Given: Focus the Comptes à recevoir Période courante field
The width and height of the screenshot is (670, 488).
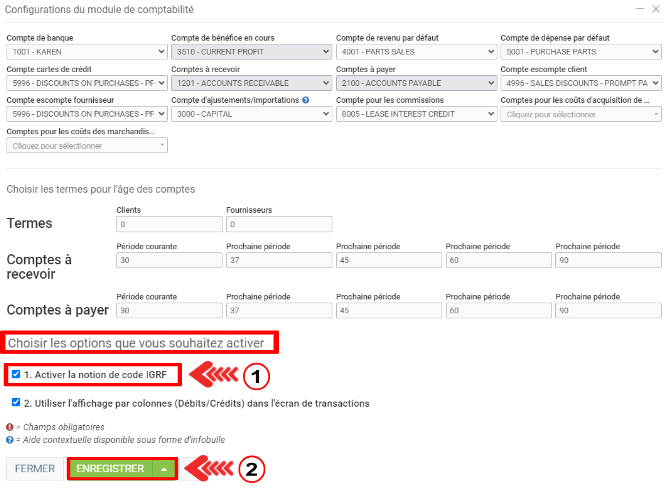Looking at the screenshot, I should [x=168, y=260].
